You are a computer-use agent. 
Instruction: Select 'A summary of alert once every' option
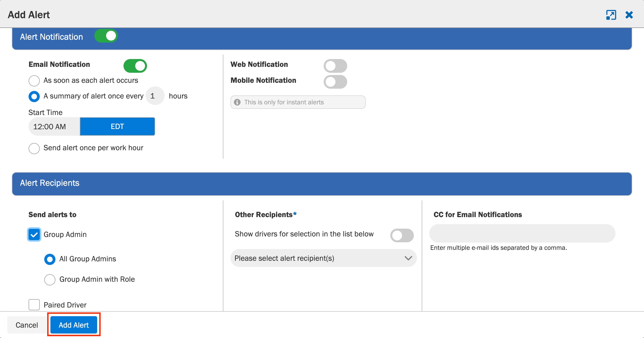point(34,97)
